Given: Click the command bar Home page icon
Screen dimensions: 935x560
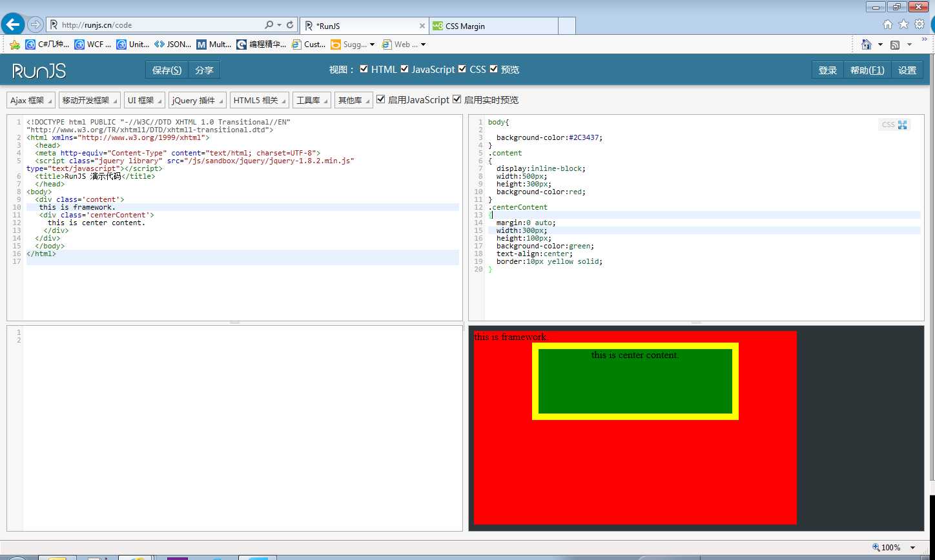Looking at the screenshot, I should [x=867, y=45].
